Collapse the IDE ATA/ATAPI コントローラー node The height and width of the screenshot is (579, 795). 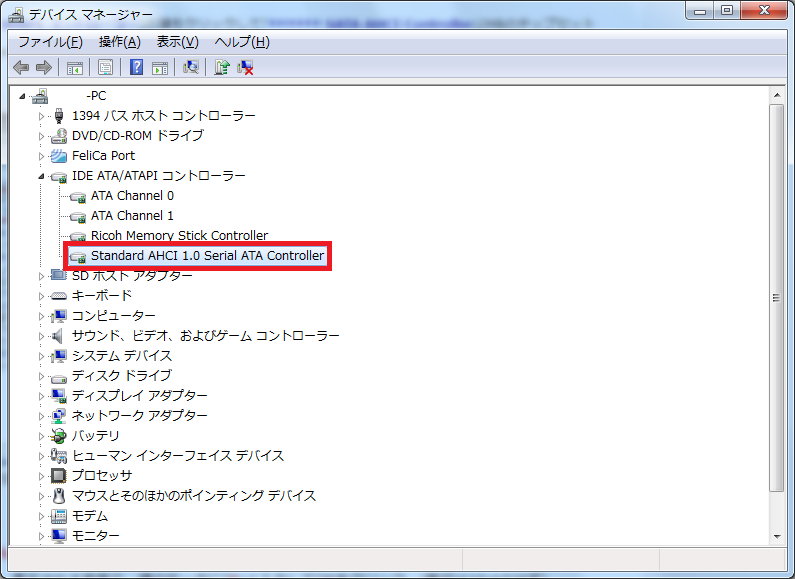point(41,176)
